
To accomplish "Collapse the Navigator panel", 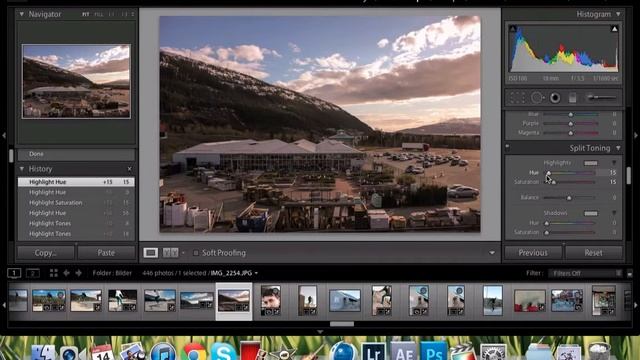I will click(x=21, y=14).
